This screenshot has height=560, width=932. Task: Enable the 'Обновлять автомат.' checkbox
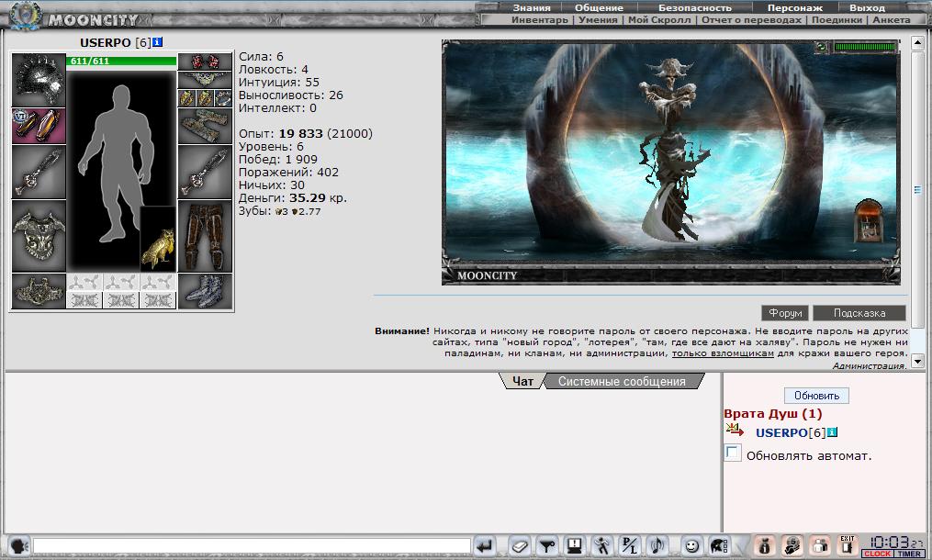coord(733,453)
